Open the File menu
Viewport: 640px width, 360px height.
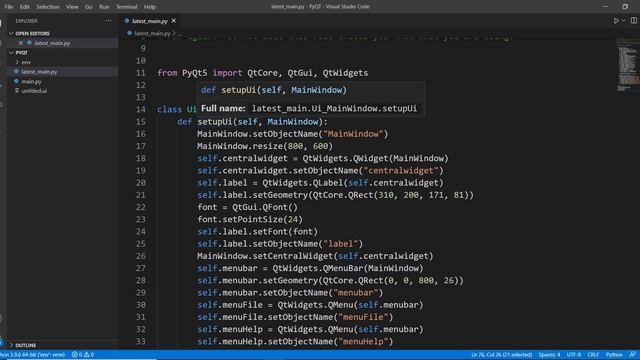9,7
